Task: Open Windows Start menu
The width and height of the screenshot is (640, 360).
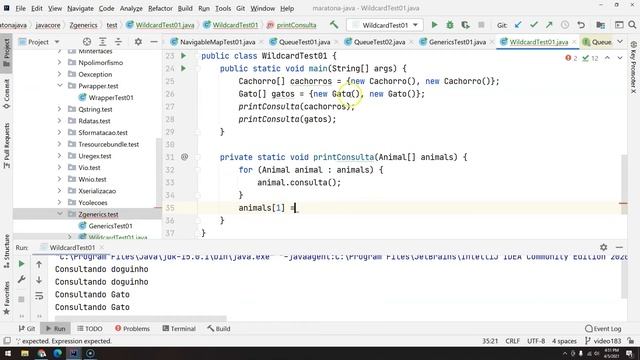Action: click(x=7, y=353)
